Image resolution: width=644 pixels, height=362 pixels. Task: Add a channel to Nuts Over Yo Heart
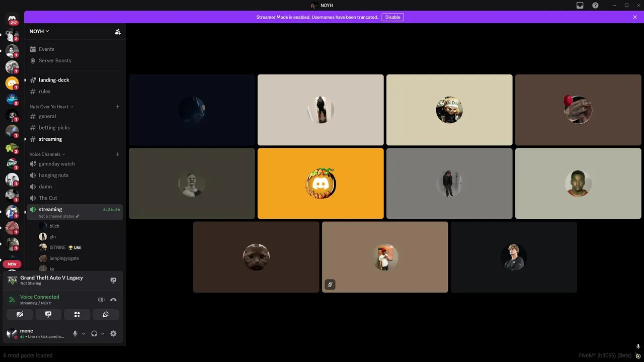[x=117, y=107]
